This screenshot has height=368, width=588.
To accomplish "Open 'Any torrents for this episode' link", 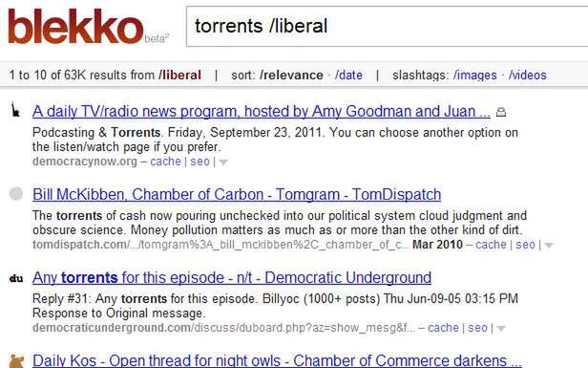I will pos(232,278).
